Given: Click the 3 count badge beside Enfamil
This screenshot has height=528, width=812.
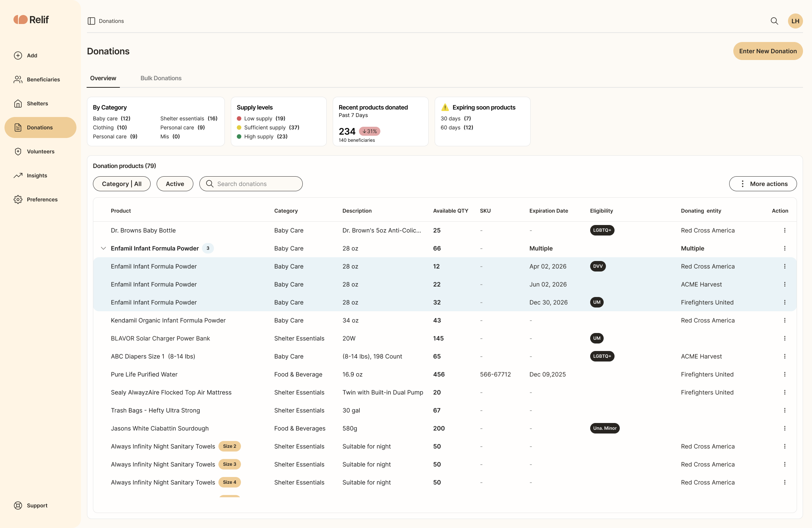Looking at the screenshot, I should (x=208, y=248).
